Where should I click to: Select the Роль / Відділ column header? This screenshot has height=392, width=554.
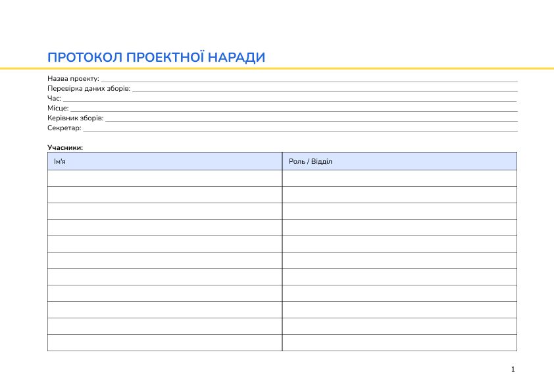click(309, 160)
